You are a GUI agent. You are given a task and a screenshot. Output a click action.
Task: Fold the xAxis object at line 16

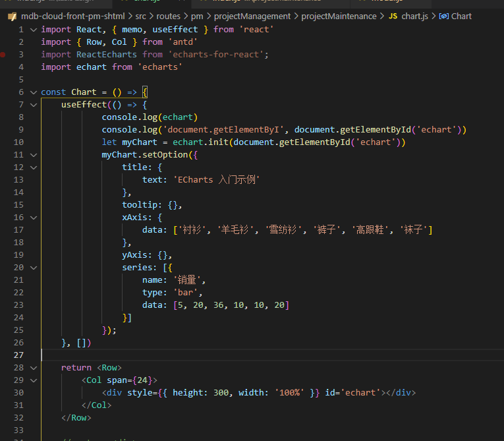(x=34, y=218)
